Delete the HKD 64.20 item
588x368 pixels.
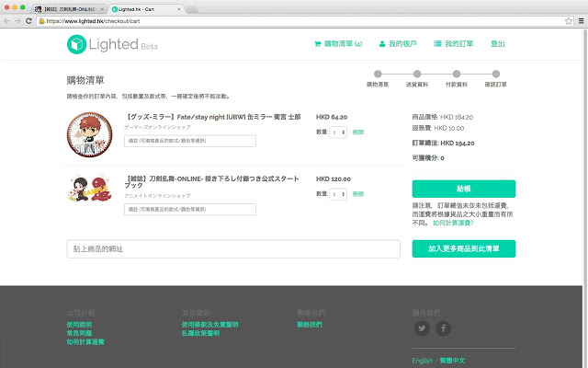358,132
